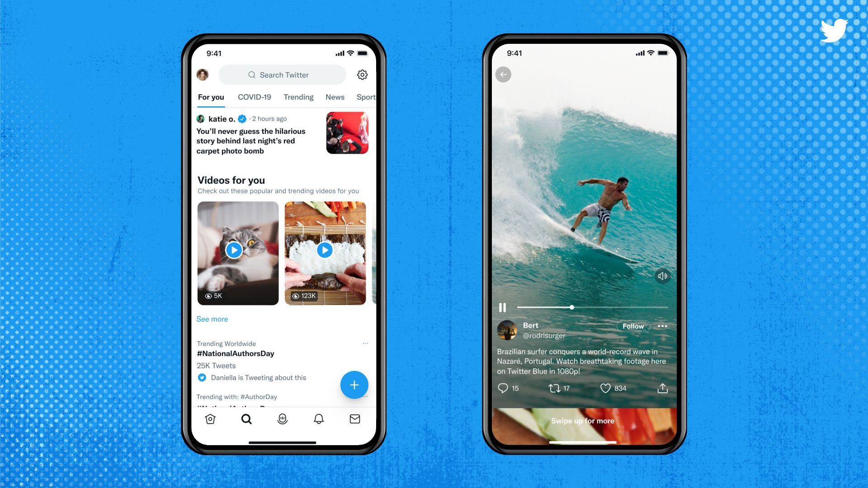Tap the compose new Tweet plus button
Viewport: 868px width, 488px height.
pos(353,385)
